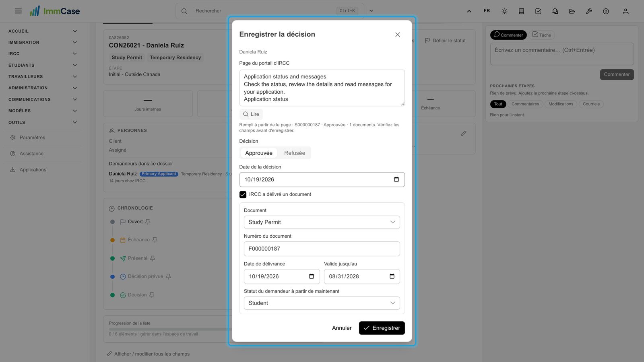Screen dimensions: 644x362
Task: Open the tasks checkbox icon in header
Action: [538, 11]
